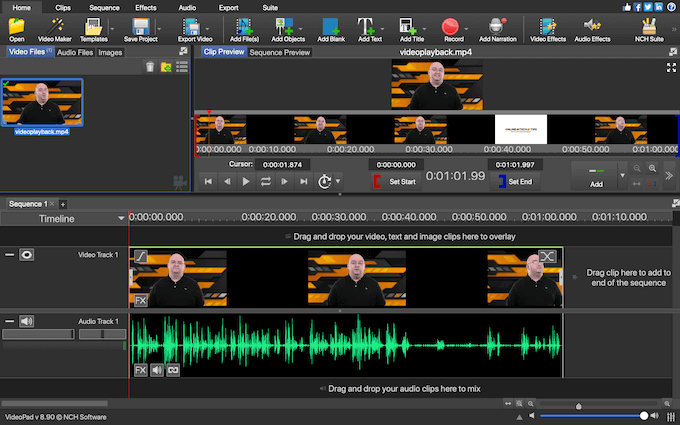Switch to the Sequence Preview tab

pos(279,51)
